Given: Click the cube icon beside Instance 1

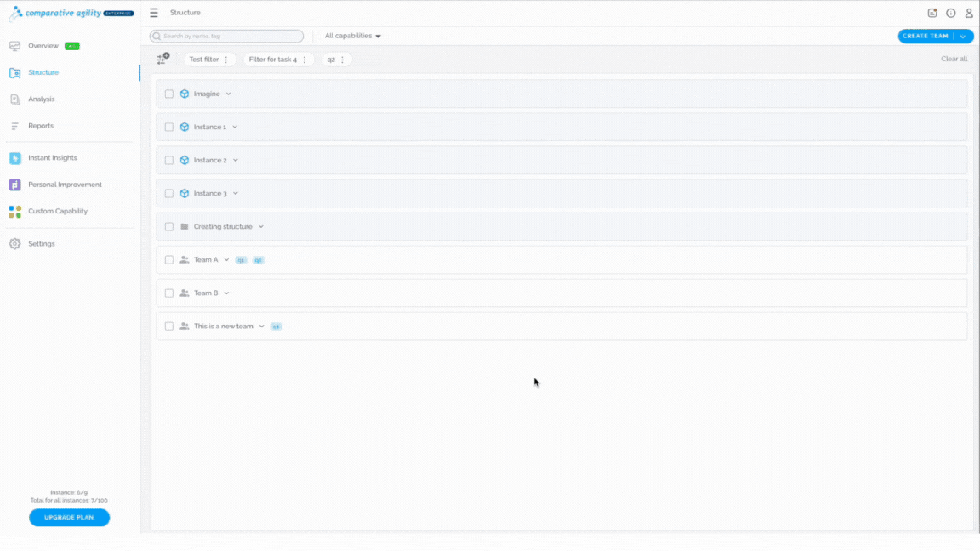Looking at the screenshot, I should pyautogui.click(x=185, y=127).
